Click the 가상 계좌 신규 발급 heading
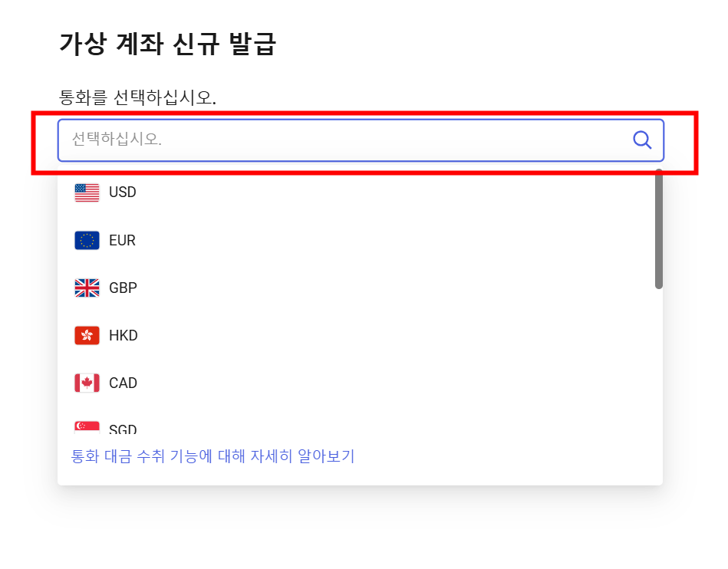 click(167, 44)
